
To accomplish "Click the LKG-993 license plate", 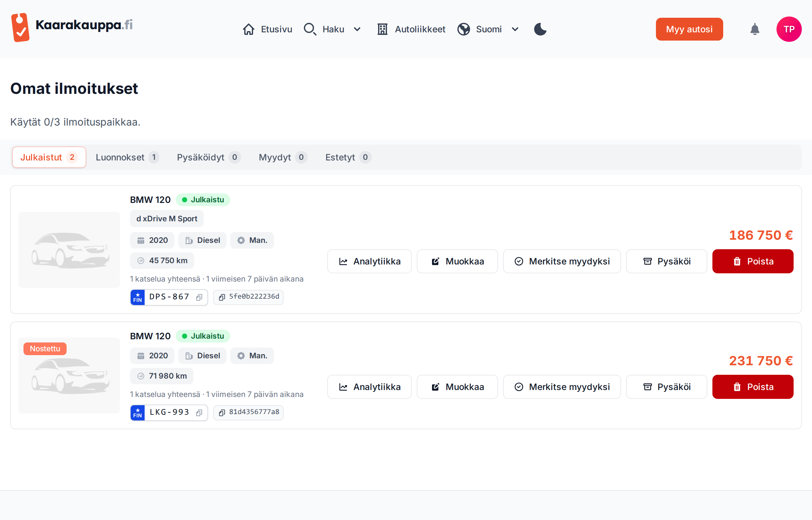I will pyautogui.click(x=169, y=413).
